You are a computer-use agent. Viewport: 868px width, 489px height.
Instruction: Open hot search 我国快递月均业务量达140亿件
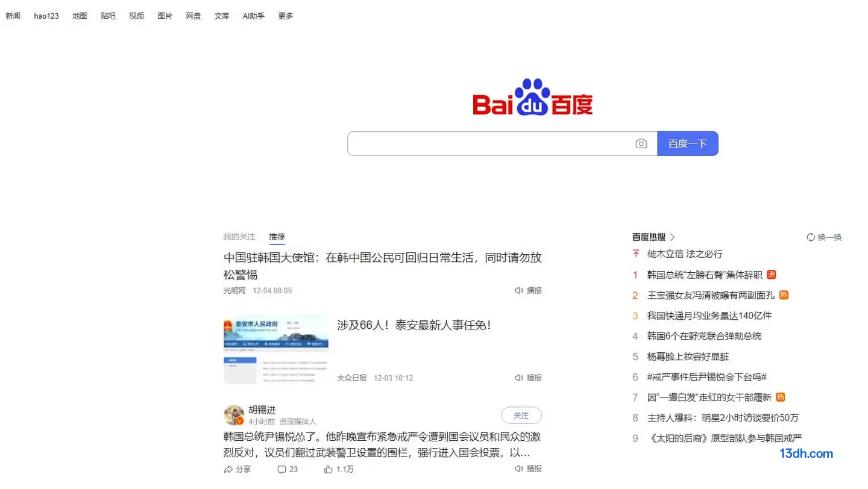coord(709,316)
